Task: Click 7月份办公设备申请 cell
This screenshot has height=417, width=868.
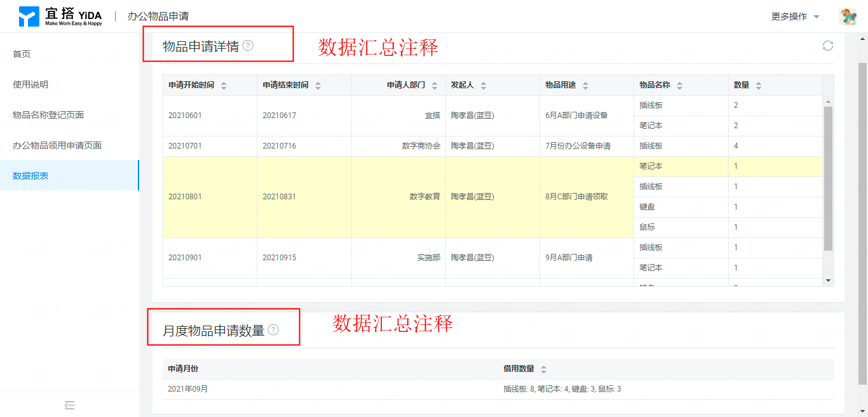Action: [587, 146]
